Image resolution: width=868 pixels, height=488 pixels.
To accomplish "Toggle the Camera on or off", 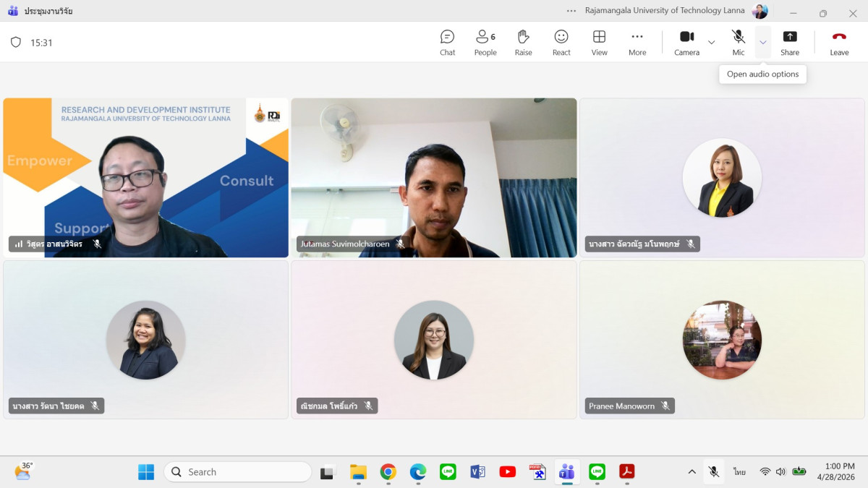I will coord(686,42).
